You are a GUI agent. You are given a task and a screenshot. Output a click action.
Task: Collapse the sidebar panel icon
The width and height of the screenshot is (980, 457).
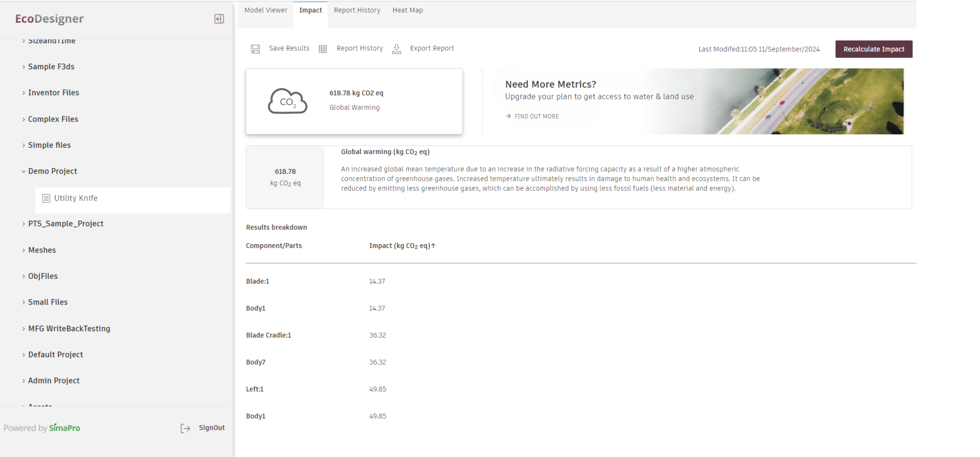click(x=219, y=19)
